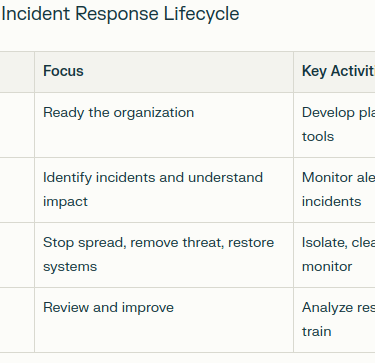Click the empty cell left of Ready the organization
Screen dimensions: 375x363
click(x=17, y=125)
